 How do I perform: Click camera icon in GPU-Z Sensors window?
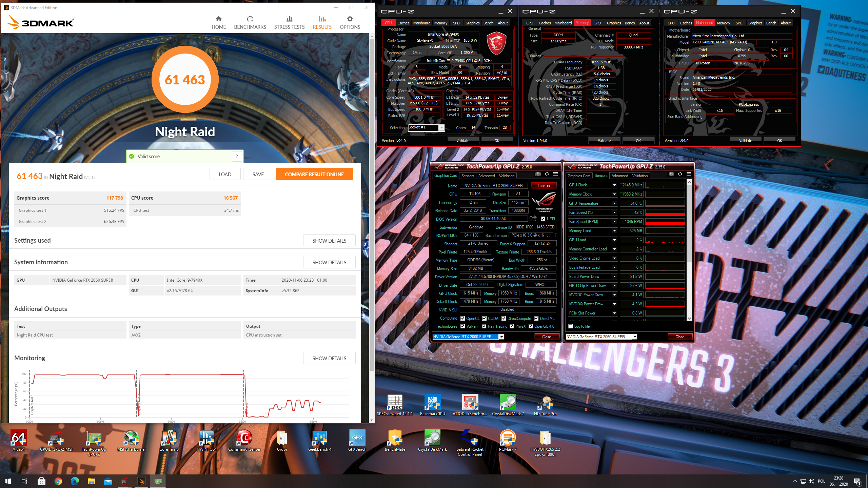[x=671, y=174]
